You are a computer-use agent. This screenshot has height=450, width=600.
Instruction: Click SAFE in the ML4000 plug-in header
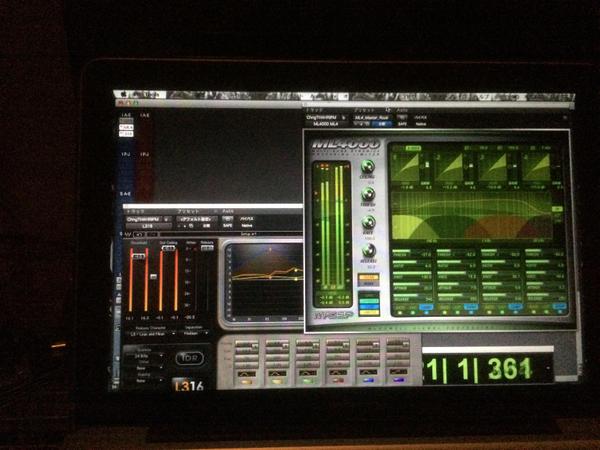tap(402, 124)
